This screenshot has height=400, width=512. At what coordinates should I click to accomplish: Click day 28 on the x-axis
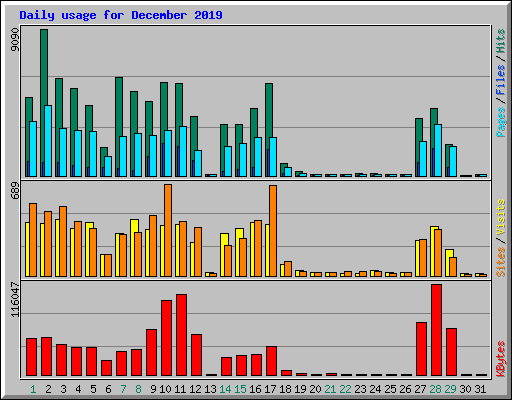(x=435, y=389)
